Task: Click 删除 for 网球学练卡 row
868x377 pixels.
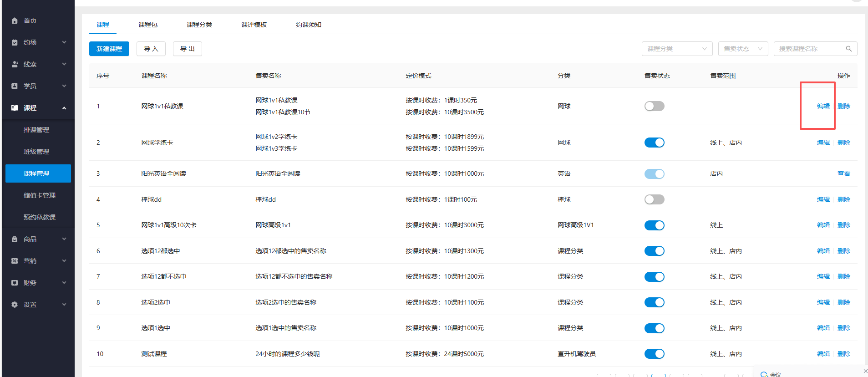Action: click(844, 143)
